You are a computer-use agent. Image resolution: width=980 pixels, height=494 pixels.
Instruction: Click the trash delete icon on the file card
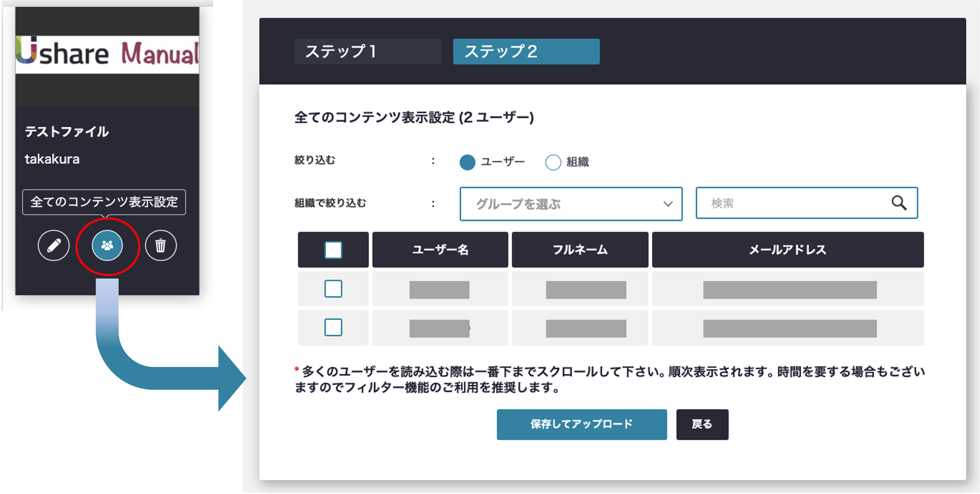(161, 246)
